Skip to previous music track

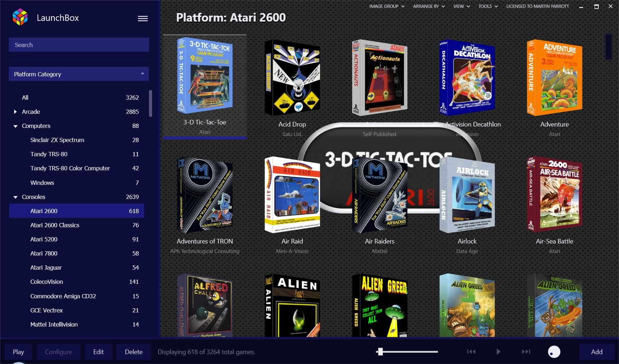tap(471, 352)
